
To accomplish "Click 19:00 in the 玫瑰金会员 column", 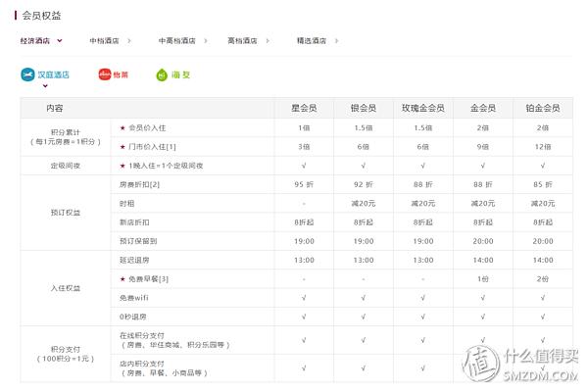I will point(423,241).
